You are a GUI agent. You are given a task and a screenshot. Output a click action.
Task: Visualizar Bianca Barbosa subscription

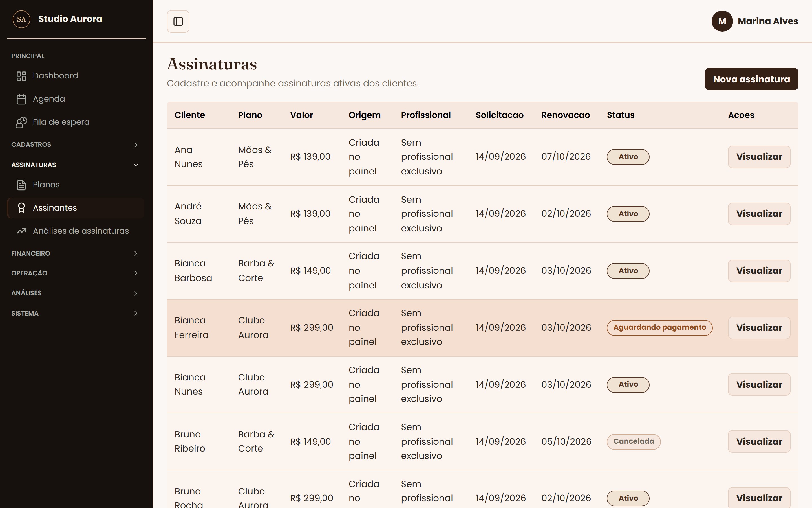(759, 271)
